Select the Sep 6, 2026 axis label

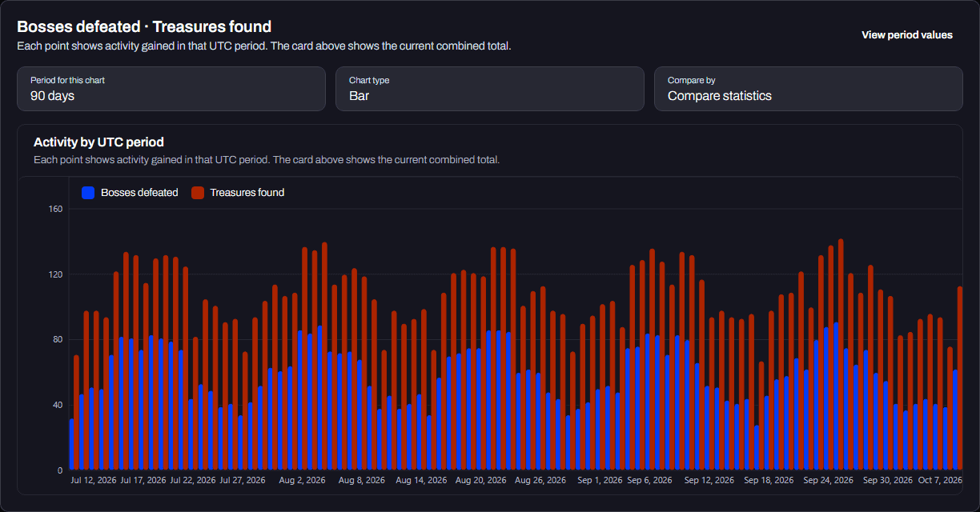[649, 481]
